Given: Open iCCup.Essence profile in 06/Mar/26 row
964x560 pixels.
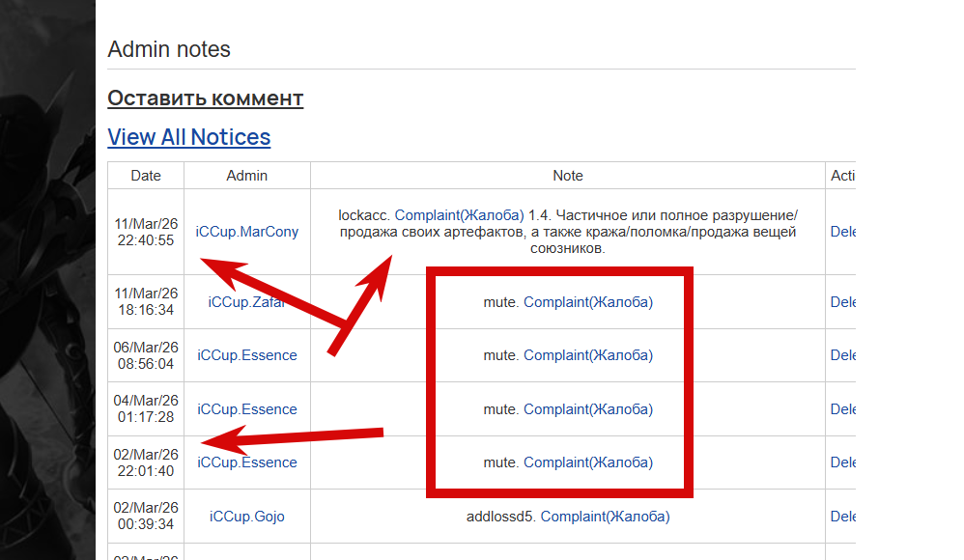Looking at the screenshot, I should pos(247,355).
